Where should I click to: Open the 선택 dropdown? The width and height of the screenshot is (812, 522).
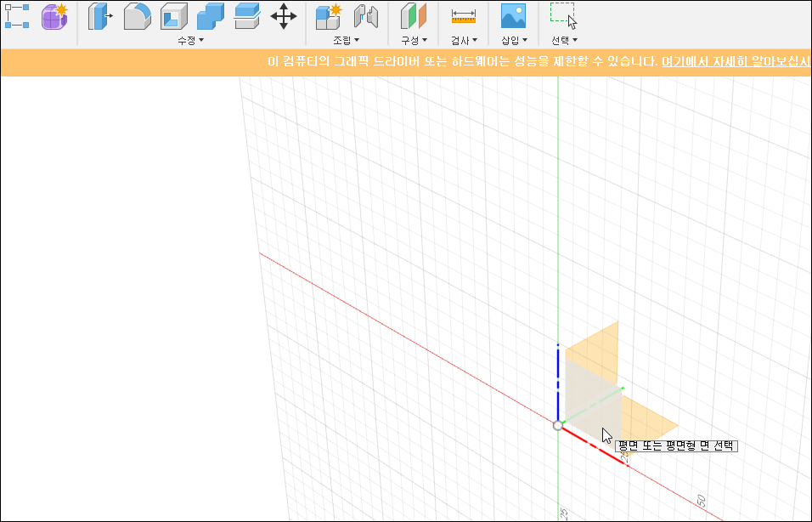coord(565,40)
